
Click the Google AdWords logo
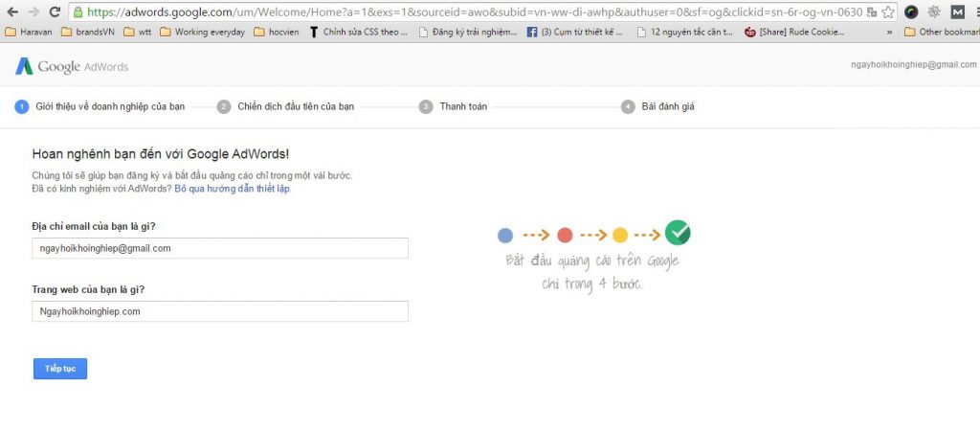pos(71,66)
